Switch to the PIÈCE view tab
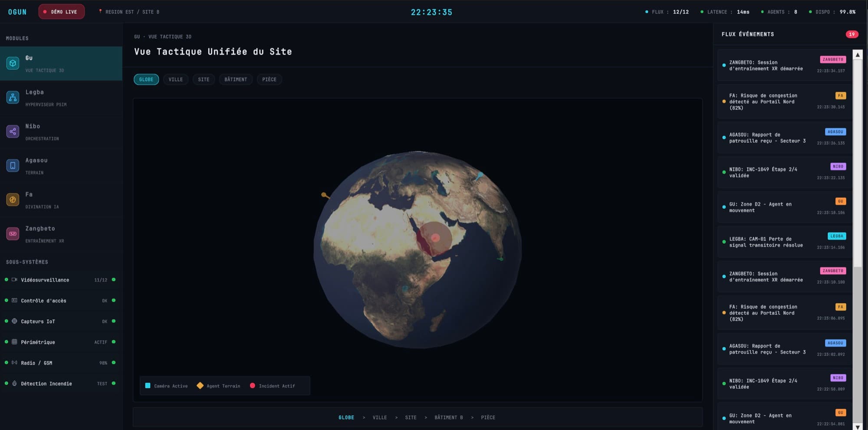The image size is (868, 430). (269, 79)
